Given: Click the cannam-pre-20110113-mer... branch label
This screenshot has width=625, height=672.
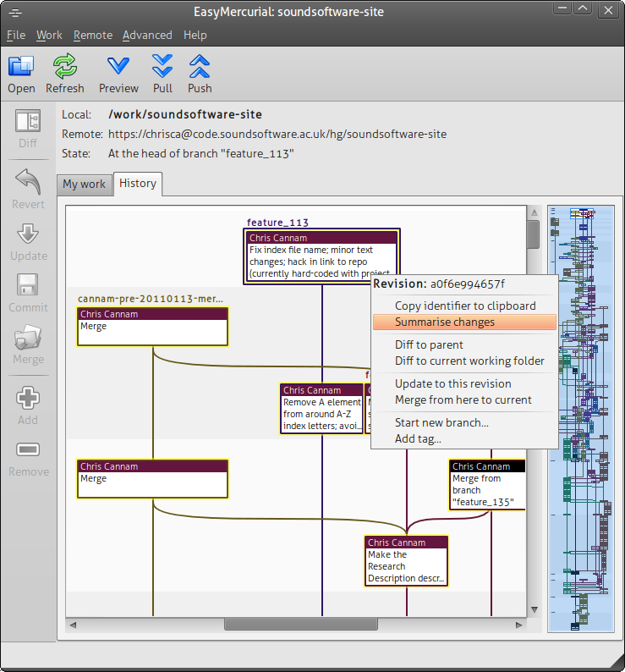Looking at the screenshot, I should coord(151,298).
